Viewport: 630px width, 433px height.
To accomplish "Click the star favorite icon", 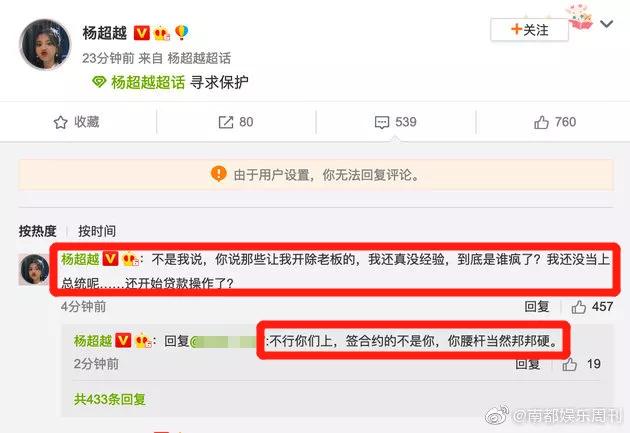I will click(x=60, y=122).
